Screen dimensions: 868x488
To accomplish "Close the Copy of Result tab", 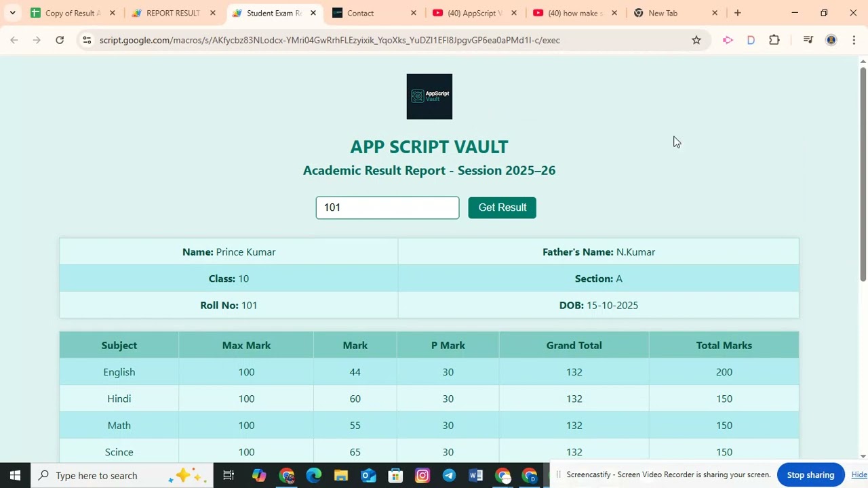I will 113,13.
